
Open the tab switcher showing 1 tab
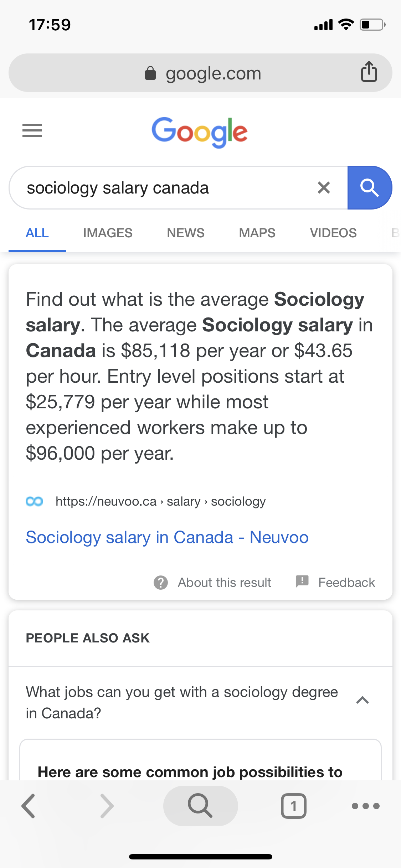coord(293,806)
